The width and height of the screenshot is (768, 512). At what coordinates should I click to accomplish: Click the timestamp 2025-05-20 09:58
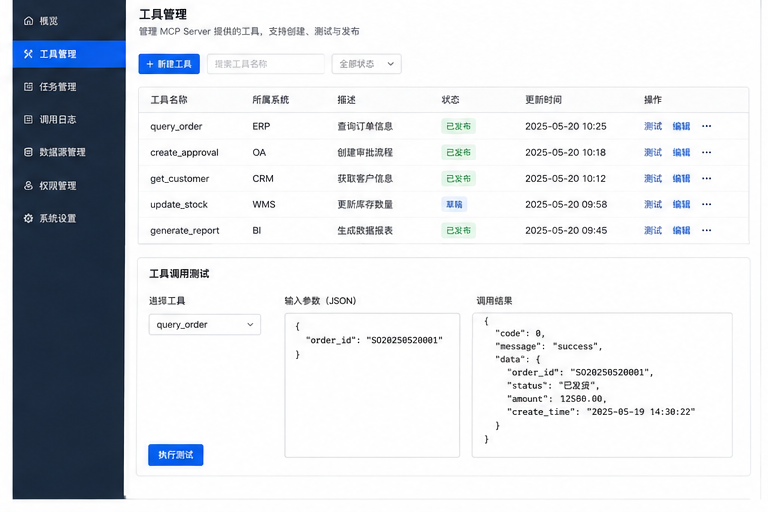pyautogui.click(x=566, y=204)
